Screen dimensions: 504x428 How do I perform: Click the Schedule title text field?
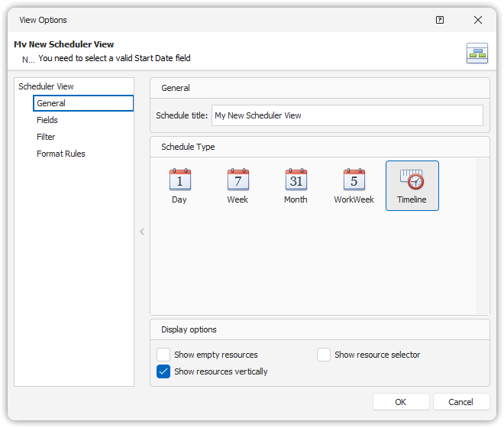coord(347,115)
